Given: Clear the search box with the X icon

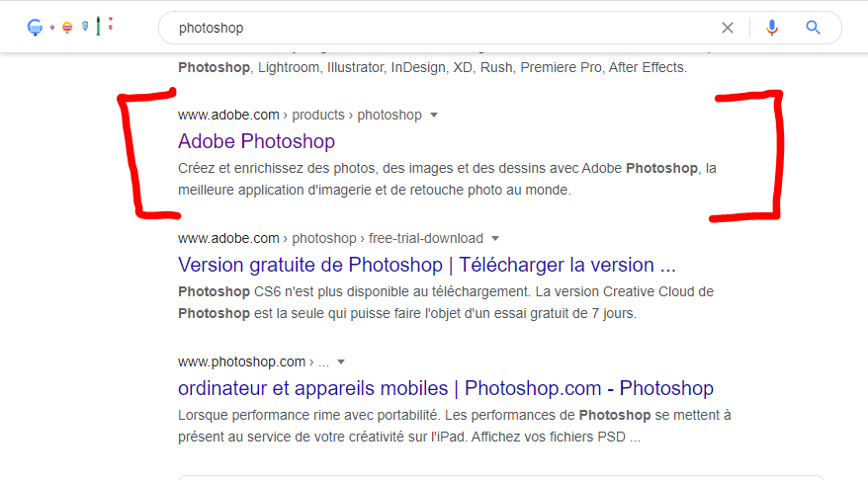Looking at the screenshot, I should point(728,28).
